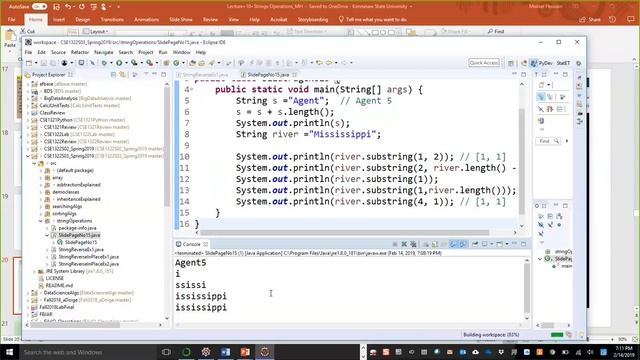The image size is (640, 360).
Task: Click the New Java Class green C icon
Action: click(176, 63)
